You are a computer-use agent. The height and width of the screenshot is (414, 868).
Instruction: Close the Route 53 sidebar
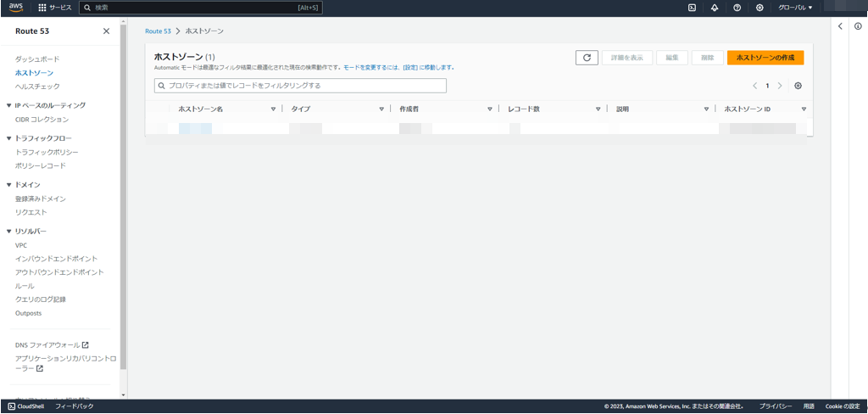[x=106, y=31]
